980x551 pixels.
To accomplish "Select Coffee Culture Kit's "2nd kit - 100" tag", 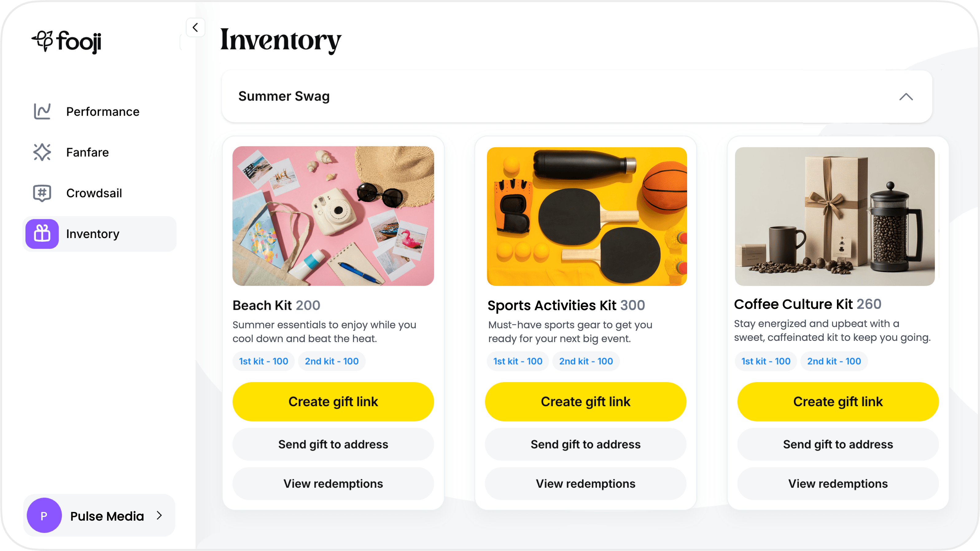I will tap(834, 361).
